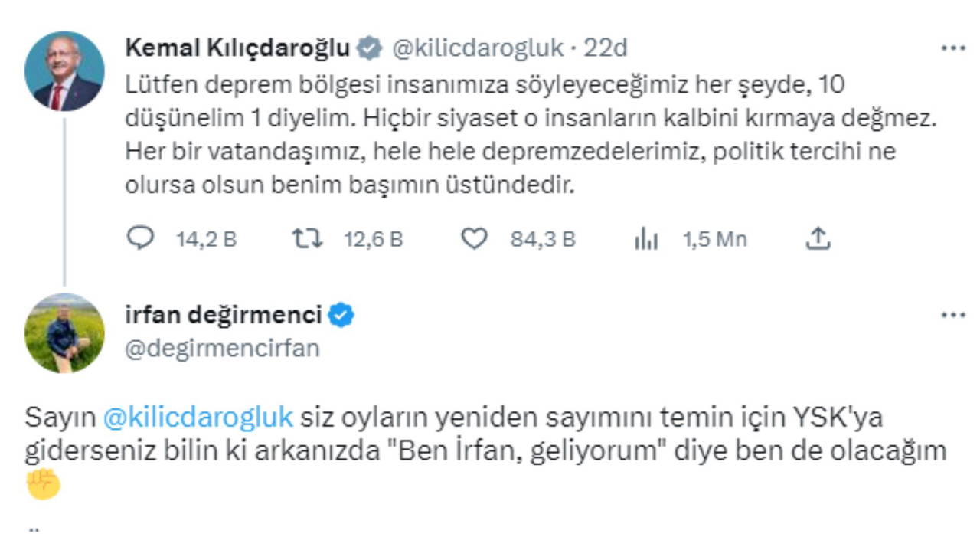
Task: Click the 84,3 B likes count
Action: point(543,240)
